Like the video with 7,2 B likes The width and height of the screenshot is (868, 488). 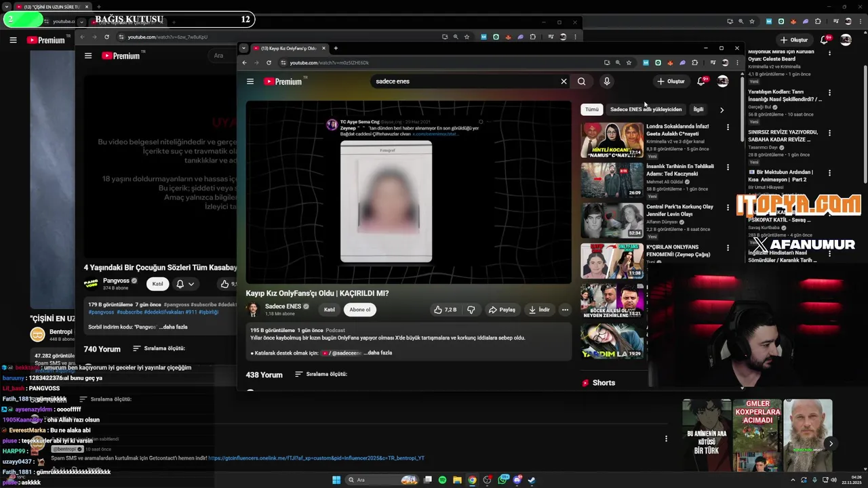coord(446,310)
